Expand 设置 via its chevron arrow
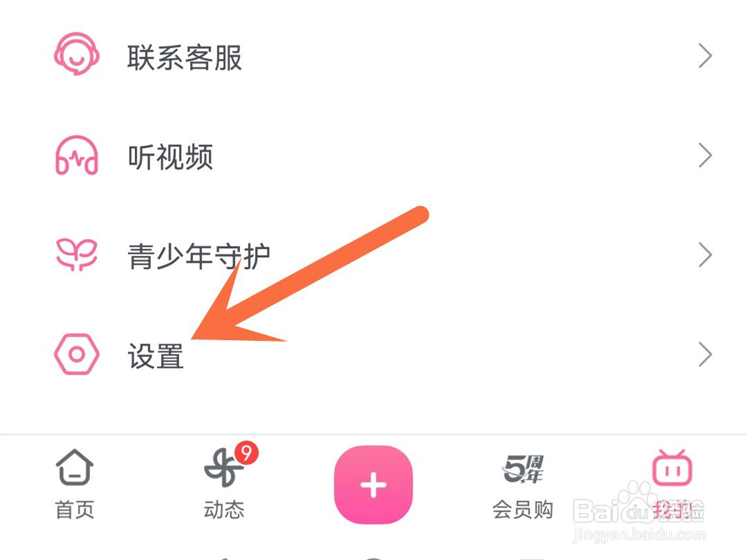The width and height of the screenshot is (747, 560). click(705, 354)
